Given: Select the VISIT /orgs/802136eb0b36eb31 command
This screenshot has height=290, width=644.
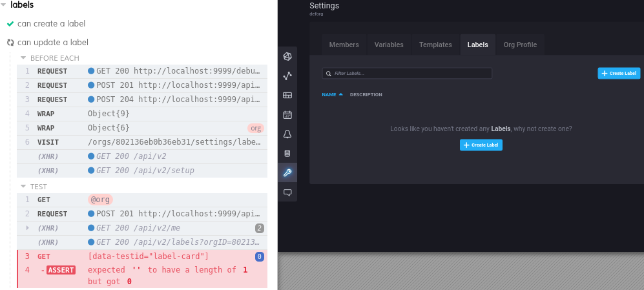Looking at the screenshot, I should [x=142, y=142].
